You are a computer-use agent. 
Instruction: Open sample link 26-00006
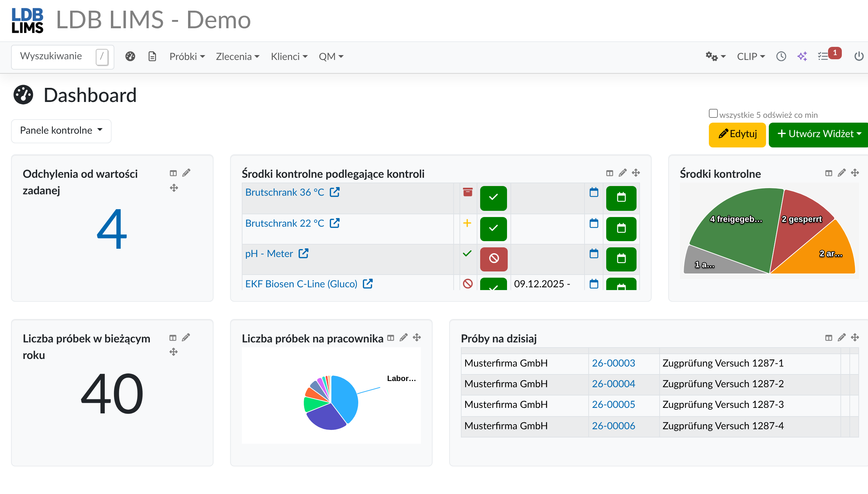[613, 426]
